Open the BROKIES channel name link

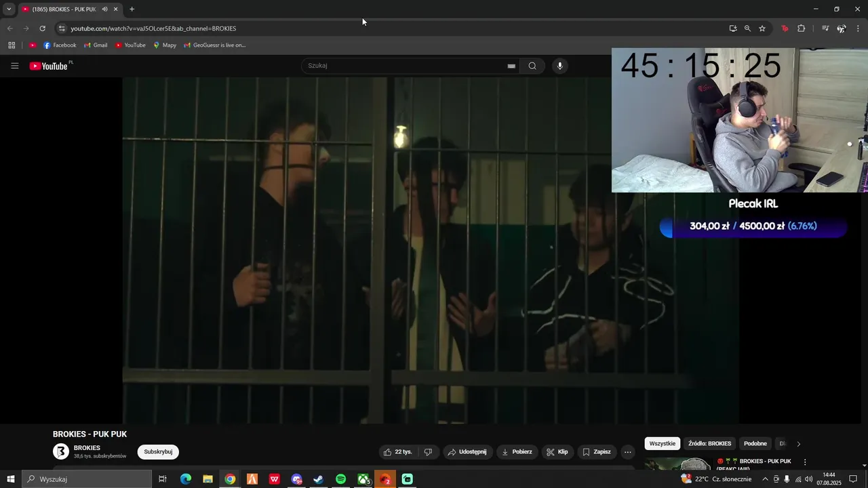pyautogui.click(x=87, y=448)
